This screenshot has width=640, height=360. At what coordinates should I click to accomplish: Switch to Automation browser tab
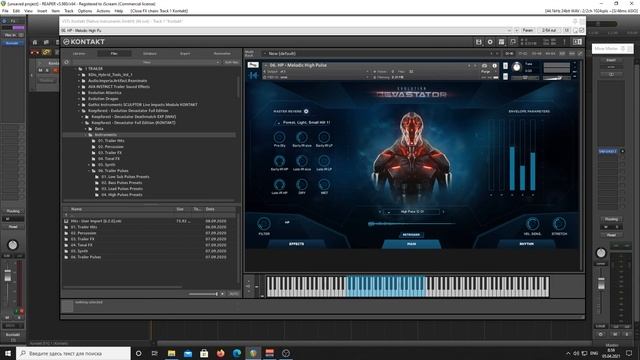(222, 53)
